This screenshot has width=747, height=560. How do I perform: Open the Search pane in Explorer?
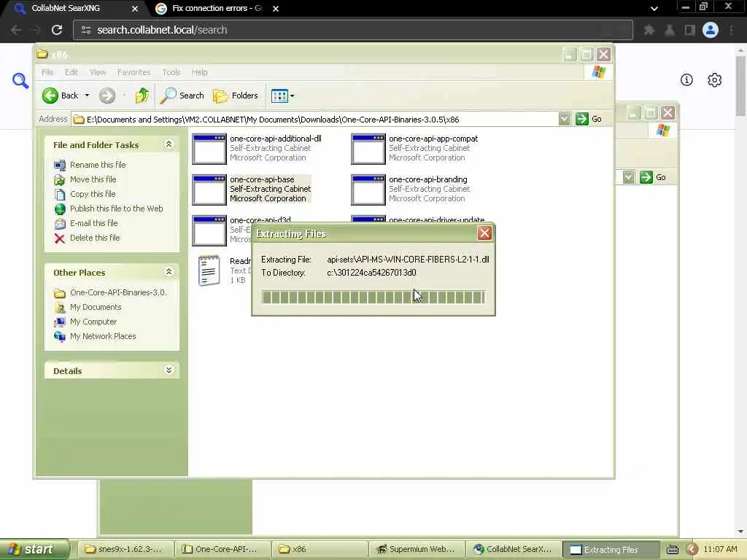pos(182,96)
